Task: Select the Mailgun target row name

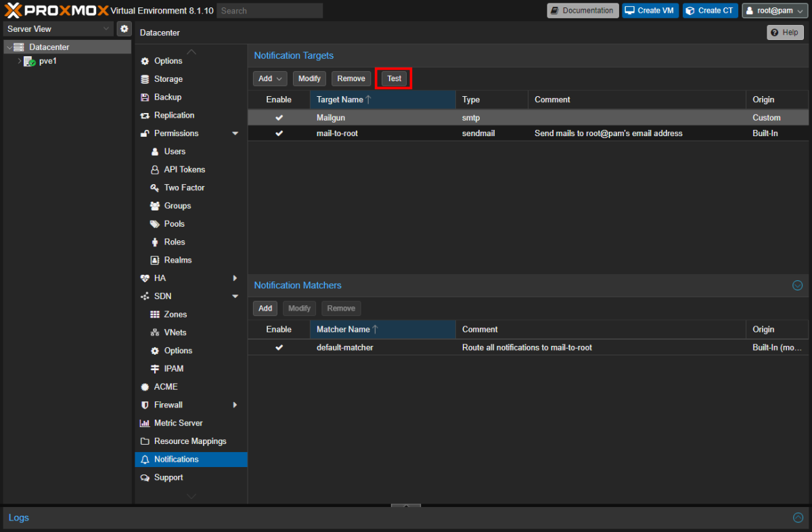Action: pyautogui.click(x=331, y=118)
